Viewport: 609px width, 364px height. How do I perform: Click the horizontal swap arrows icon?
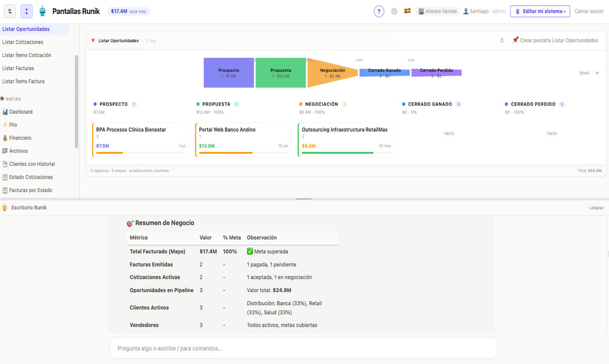[x=10, y=11]
